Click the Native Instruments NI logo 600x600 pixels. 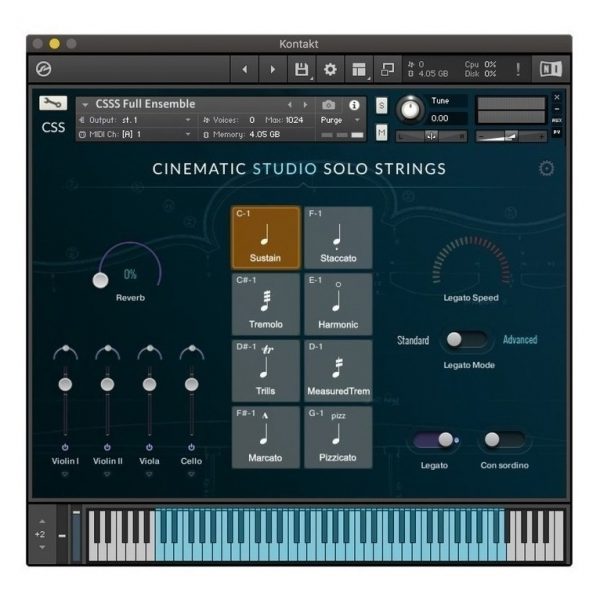[551, 69]
